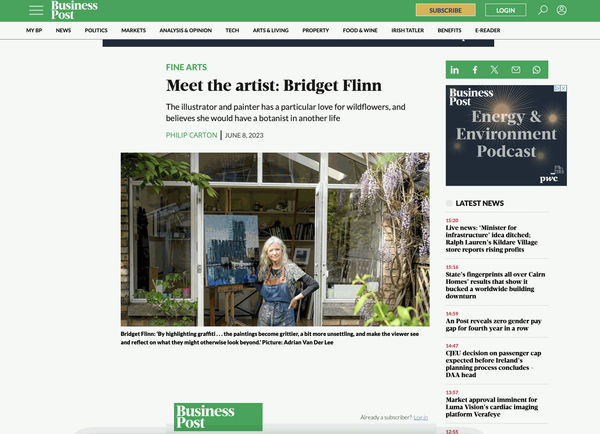Open Luma Vision cardiac imaging story

tap(492, 407)
